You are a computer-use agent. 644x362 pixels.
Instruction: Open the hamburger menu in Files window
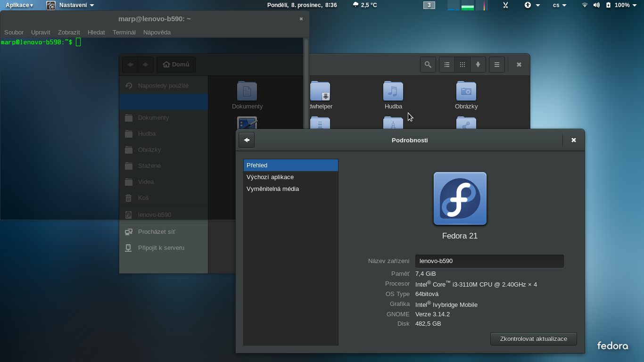[497, 65]
